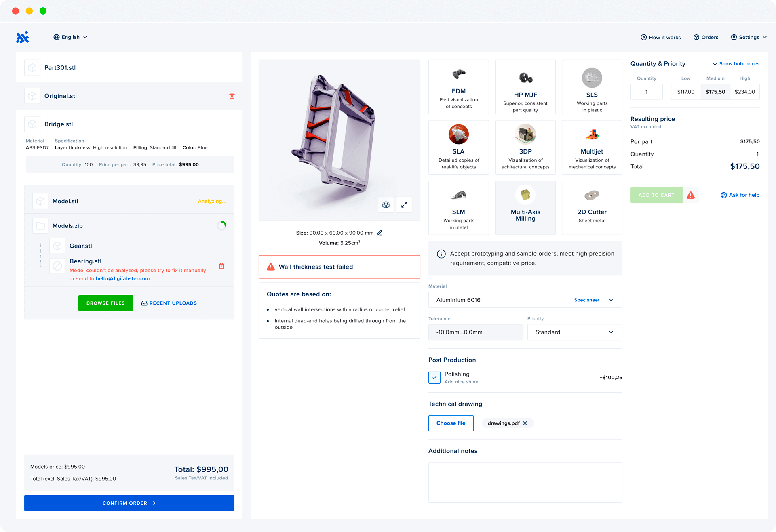Edit model size with pencil icon
Viewport: 776px width, 532px height.
380,233
